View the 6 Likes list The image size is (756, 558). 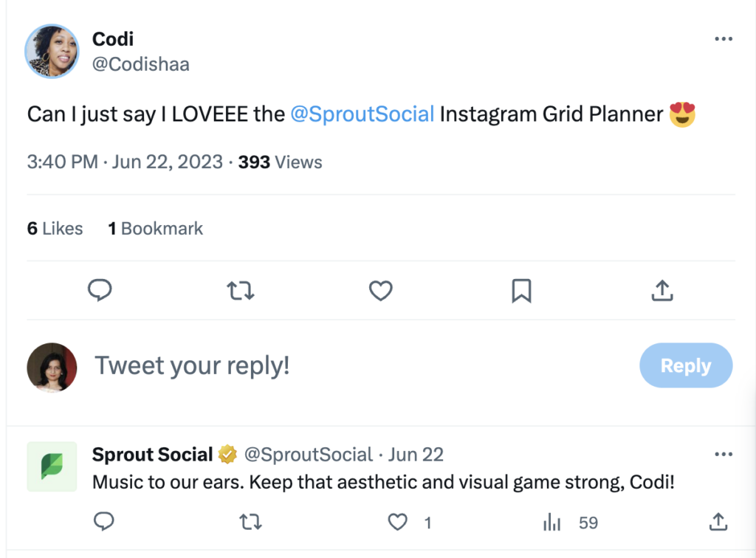point(55,229)
